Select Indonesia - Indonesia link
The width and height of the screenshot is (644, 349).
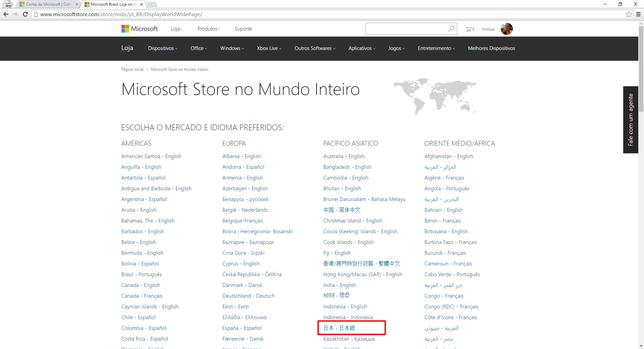pos(348,317)
